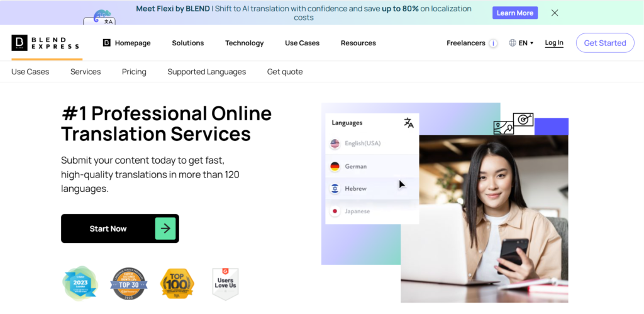Screen dimensions: 644x314
Task: Click the Top 30 CSA Research badge
Action: coord(129,284)
